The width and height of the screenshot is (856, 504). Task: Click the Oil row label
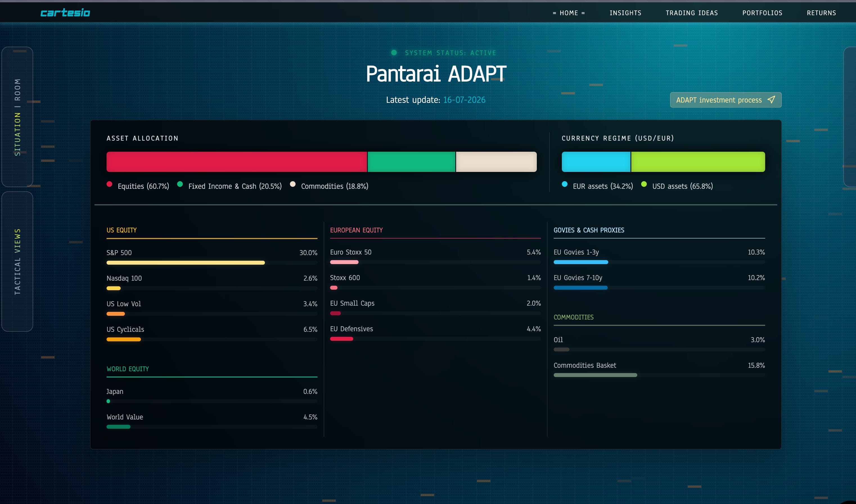(558, 340)
